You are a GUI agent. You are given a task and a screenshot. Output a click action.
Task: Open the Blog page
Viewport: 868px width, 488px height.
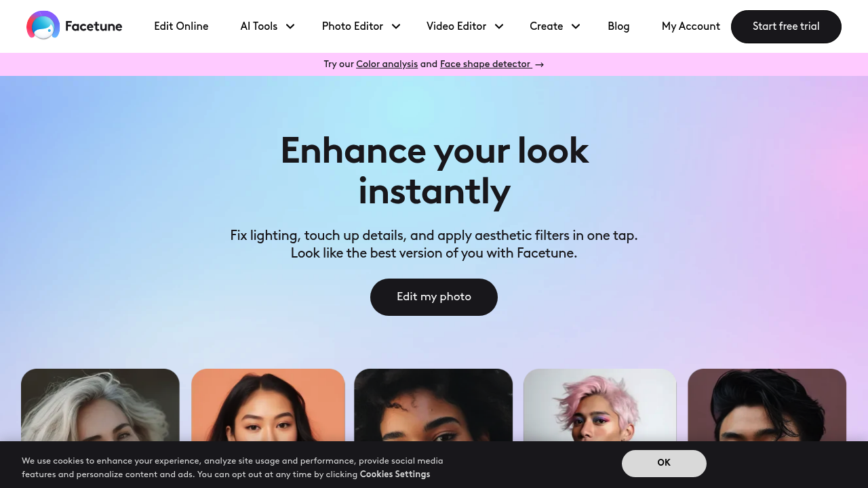tap(618, 26)
